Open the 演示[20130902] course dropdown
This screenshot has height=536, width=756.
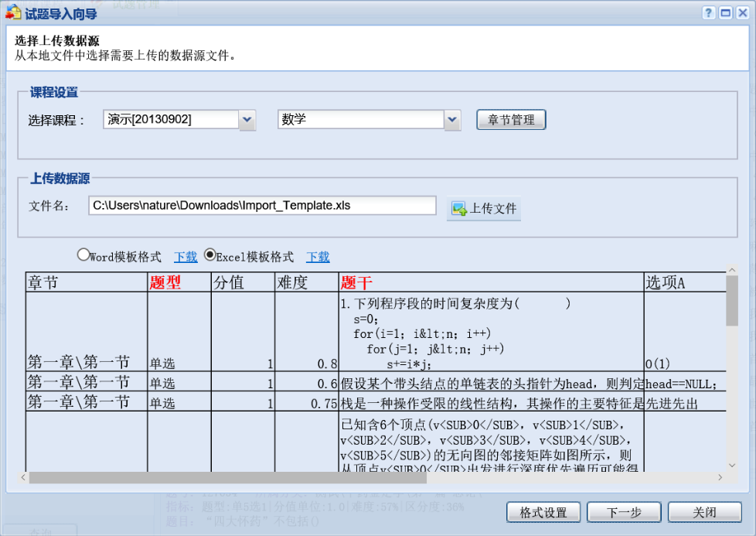click(247, 120)
